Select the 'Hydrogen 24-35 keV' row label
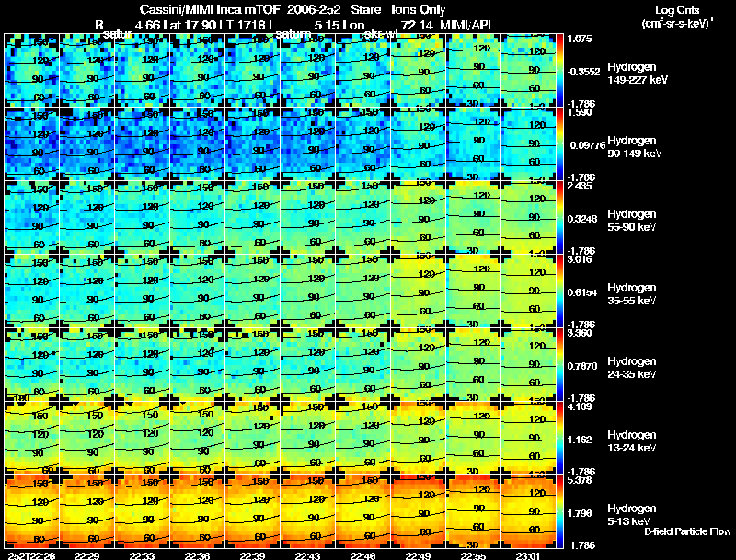This screenshot has width=736, height=560. 631,368
